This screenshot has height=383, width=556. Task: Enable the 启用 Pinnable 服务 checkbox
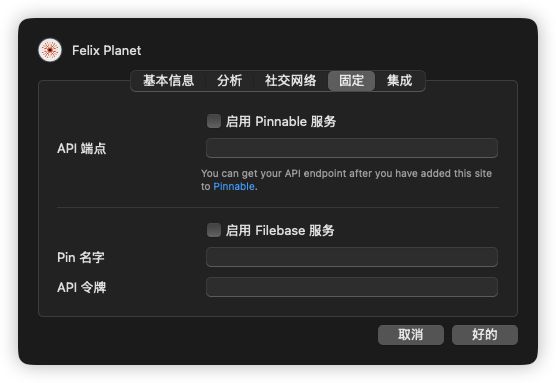214,121
